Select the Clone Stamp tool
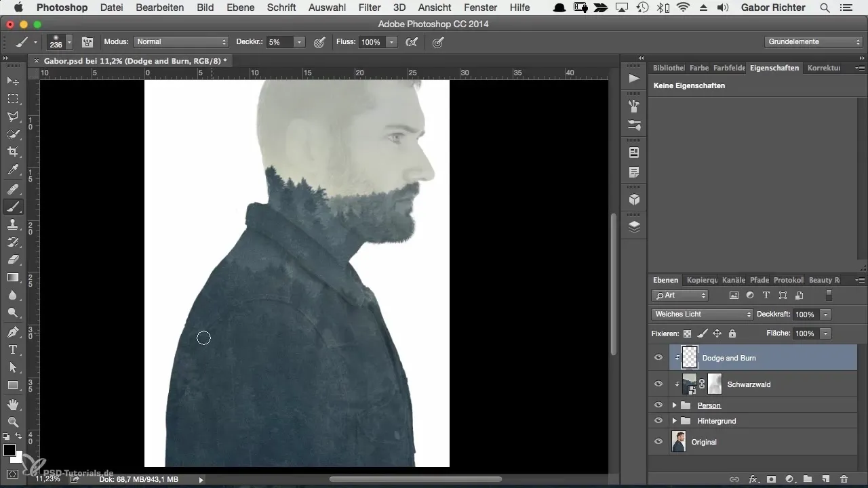This screenshot has width=868, height=488. click(x=13, y=224)
